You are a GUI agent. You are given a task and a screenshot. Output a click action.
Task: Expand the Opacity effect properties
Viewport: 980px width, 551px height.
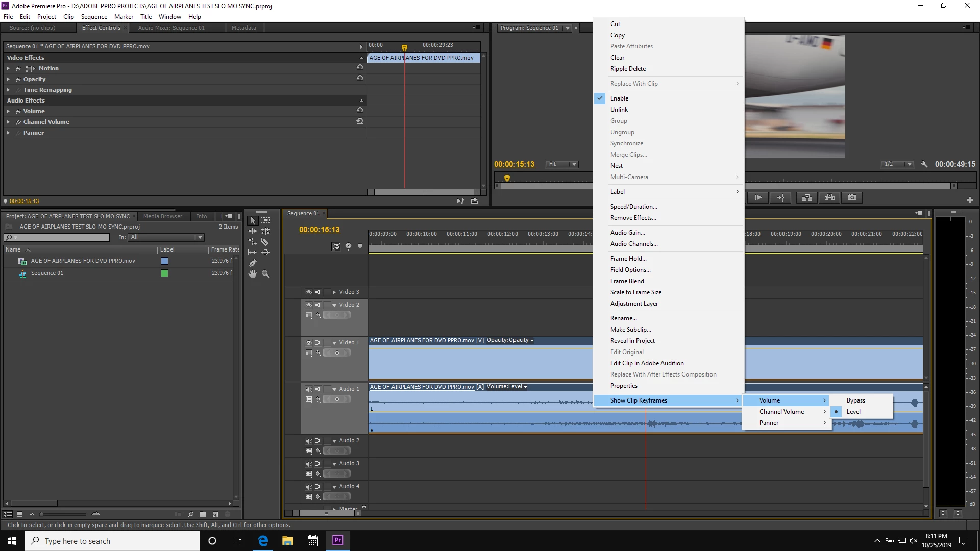click(x=8, y=79)
